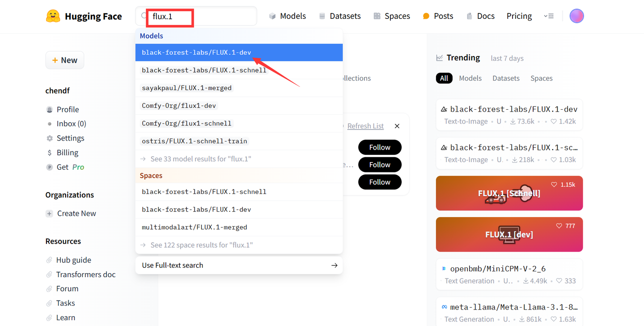644x326 pixels.
Task: Click the Refresh List link
Action: 365,126
